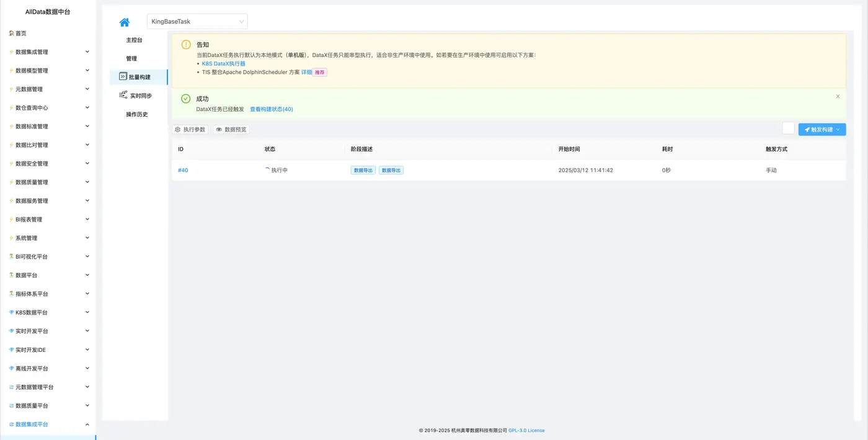Viewport: 868px width, 440px height.
Task: Select the 批量构建 section
Action: pyautogui.click(x=139, y=77)
